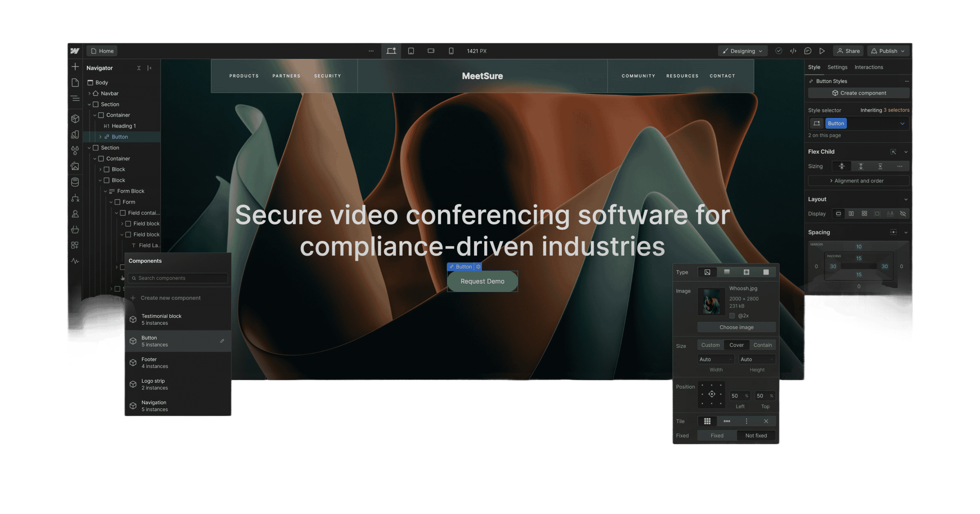Image resolution: width=980 pixels, height=514 pixels.
Task: Open the Ecommerce basket icon in sidebar
Action: [x=75, y=230]
